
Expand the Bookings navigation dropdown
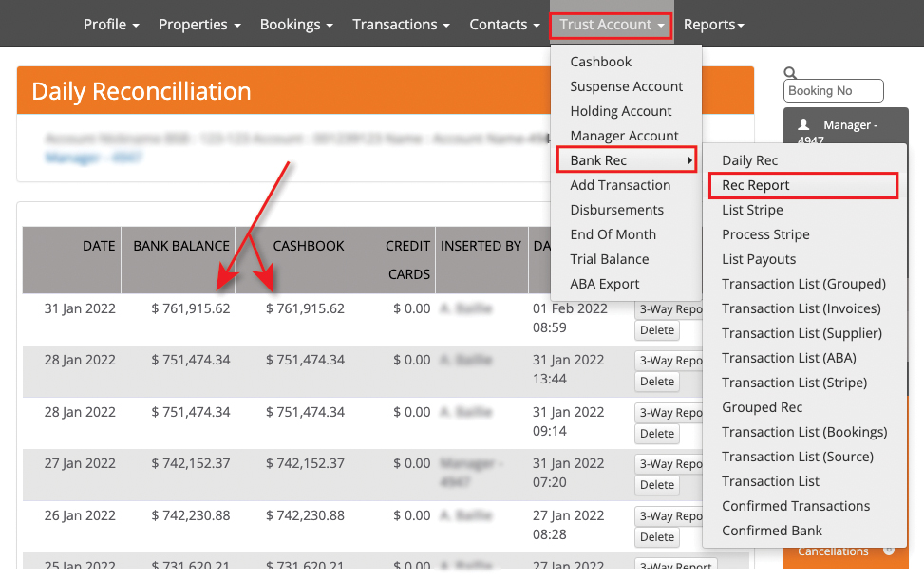296,24
